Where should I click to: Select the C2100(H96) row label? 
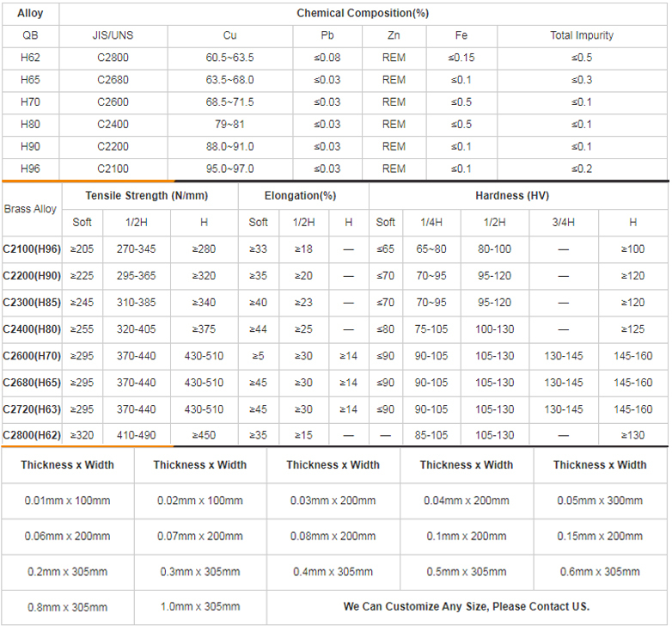click(x=32, y=249)
